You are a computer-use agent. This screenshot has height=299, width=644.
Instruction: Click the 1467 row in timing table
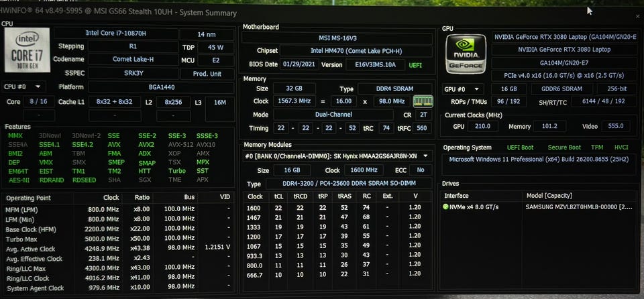point(337,217)
